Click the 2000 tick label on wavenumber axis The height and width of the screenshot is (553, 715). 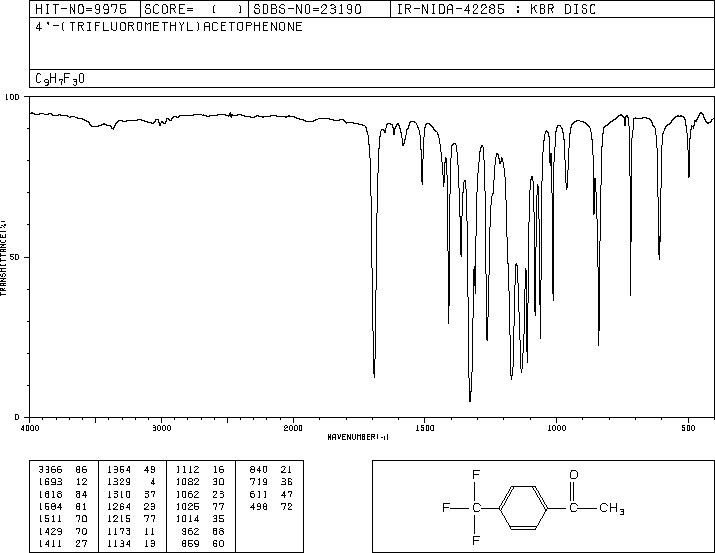coord(293,428)
